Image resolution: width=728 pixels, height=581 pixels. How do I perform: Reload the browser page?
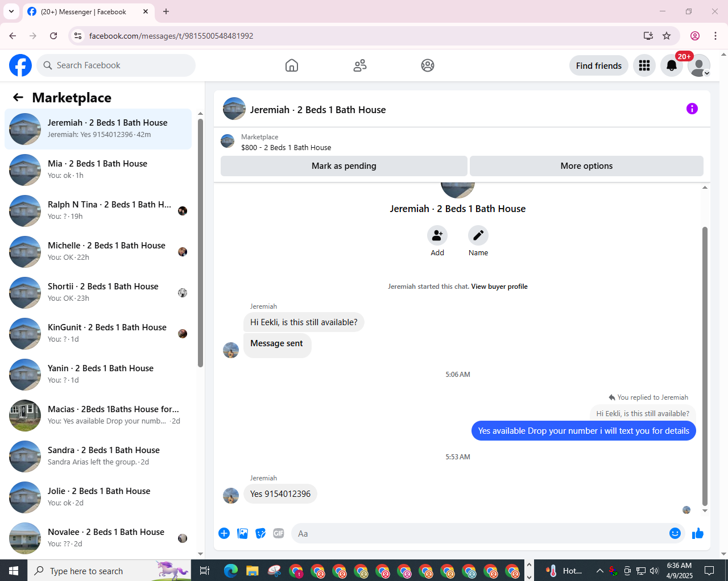click(x=53, y=36)
